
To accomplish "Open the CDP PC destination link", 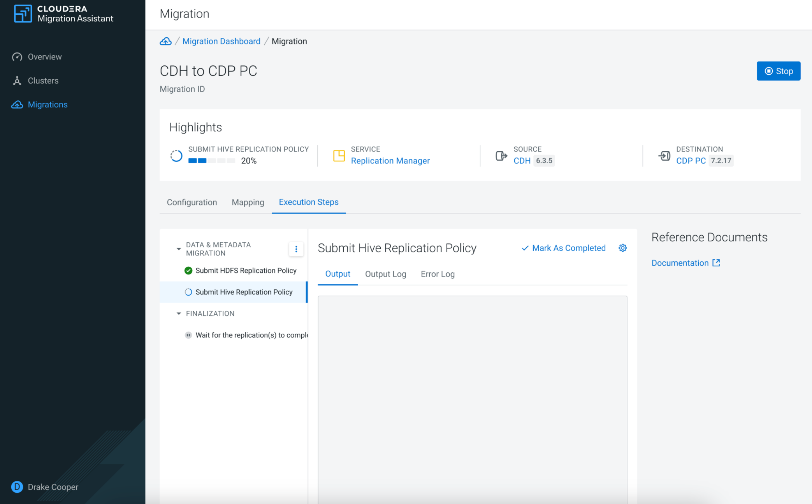I will pos(691,161).
